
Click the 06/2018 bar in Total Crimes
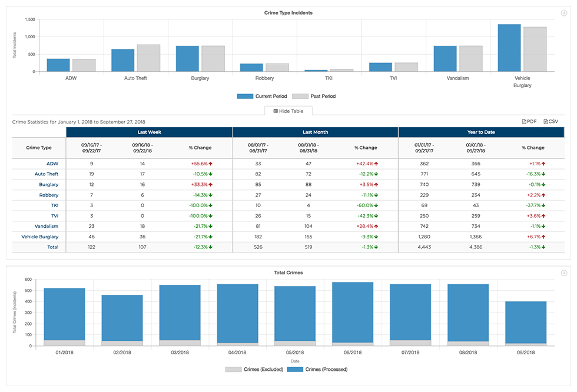[x=353, y=312]
